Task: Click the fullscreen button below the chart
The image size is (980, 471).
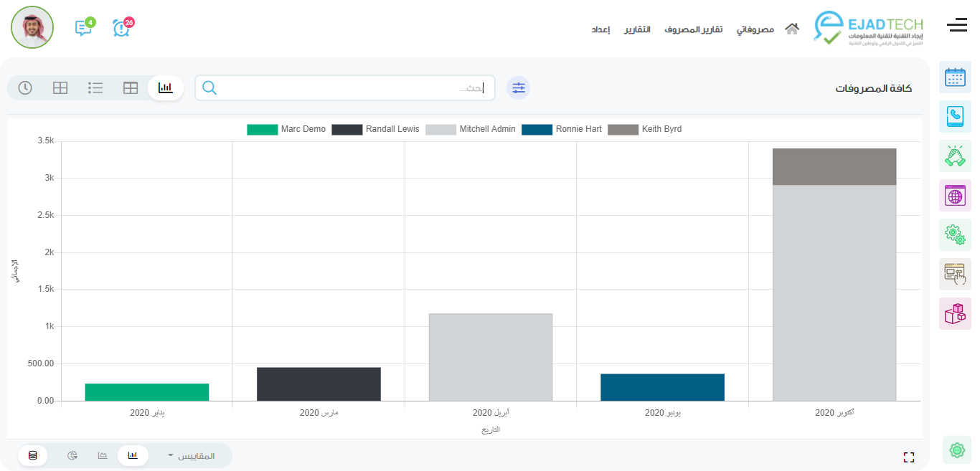Action: tap(909, 457)
